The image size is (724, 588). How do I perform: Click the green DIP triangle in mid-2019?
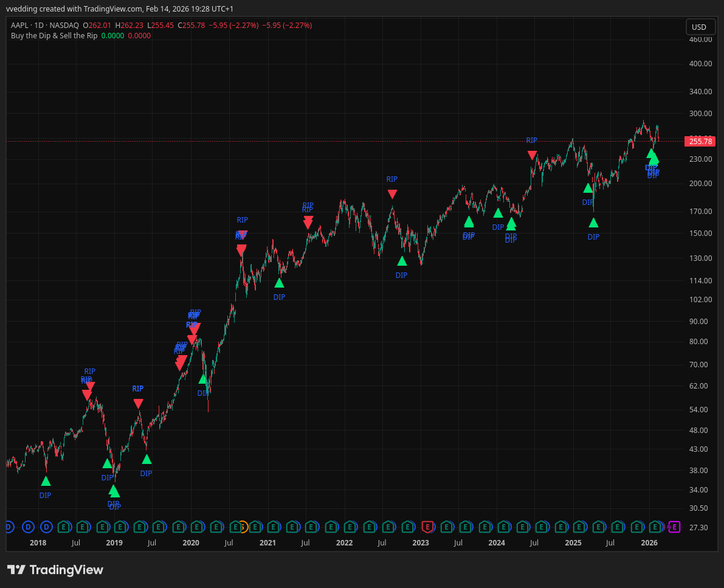coord(147,459)
